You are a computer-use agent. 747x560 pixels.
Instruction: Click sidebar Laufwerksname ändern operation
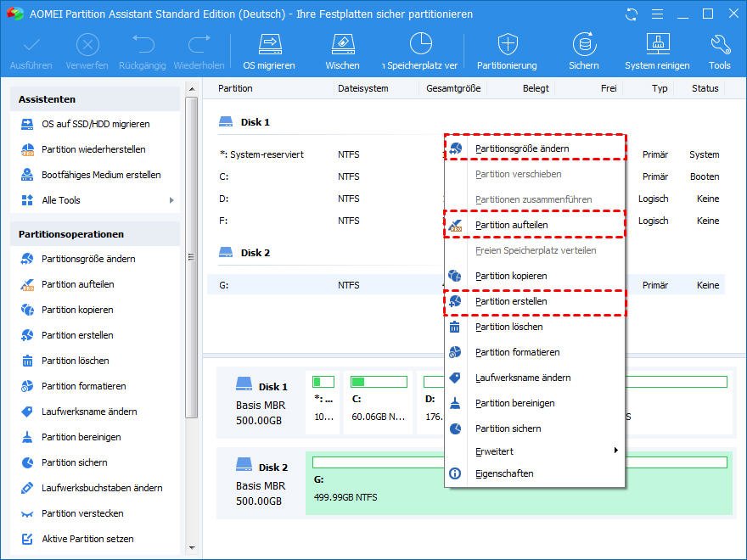tap(90, 412)
